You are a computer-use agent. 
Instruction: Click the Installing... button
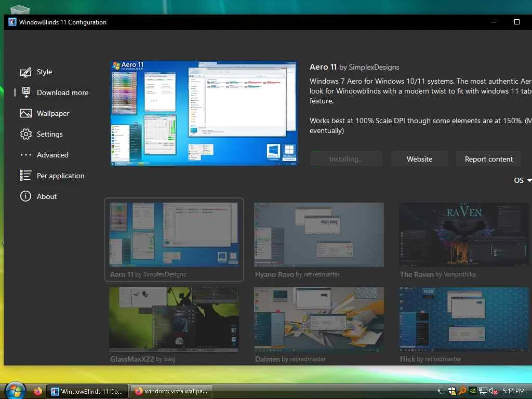346,159
